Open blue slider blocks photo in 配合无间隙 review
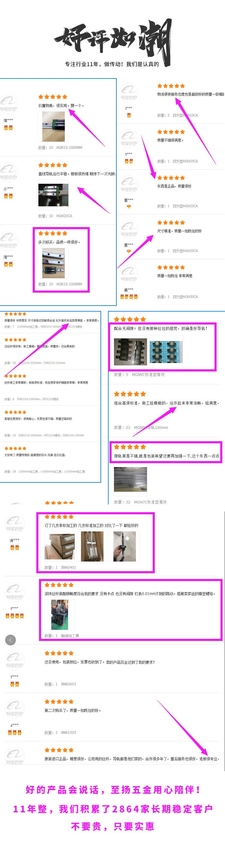 pyautogui.click(x=166, y=352)
